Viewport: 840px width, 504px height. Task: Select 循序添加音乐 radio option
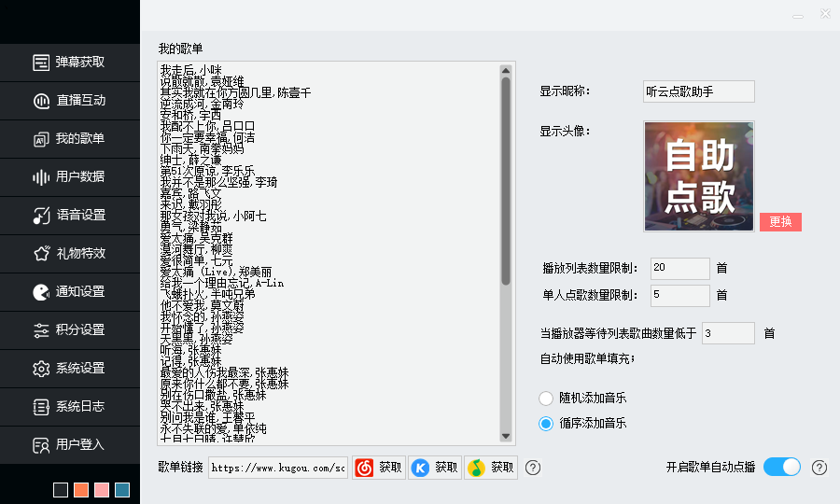[x=546, y=423]
